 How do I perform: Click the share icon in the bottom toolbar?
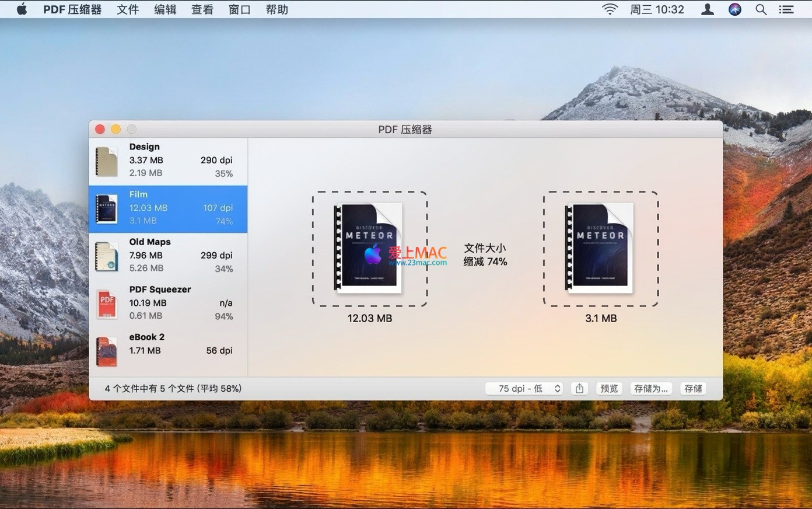click(579, 389)
